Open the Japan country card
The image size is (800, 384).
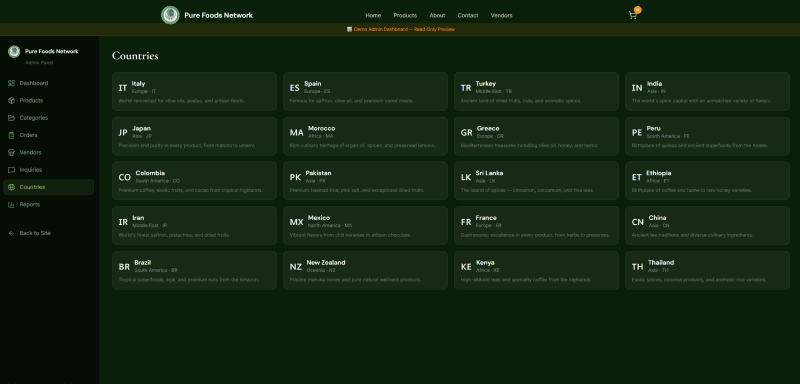[x=194, y=136]
